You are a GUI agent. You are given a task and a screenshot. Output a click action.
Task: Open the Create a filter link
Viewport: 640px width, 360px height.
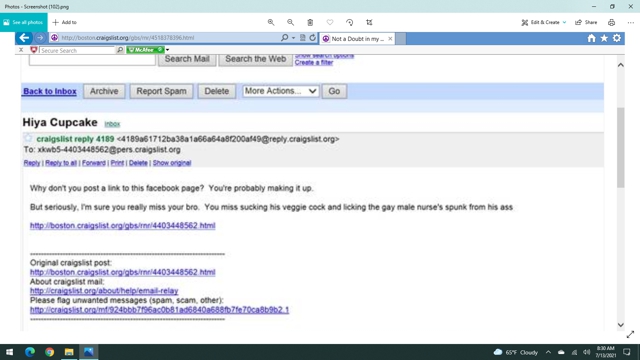pos(314,62)
